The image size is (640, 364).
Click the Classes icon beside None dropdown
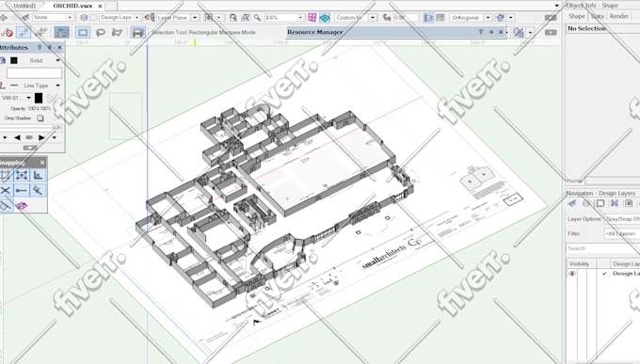pos(25,18)
